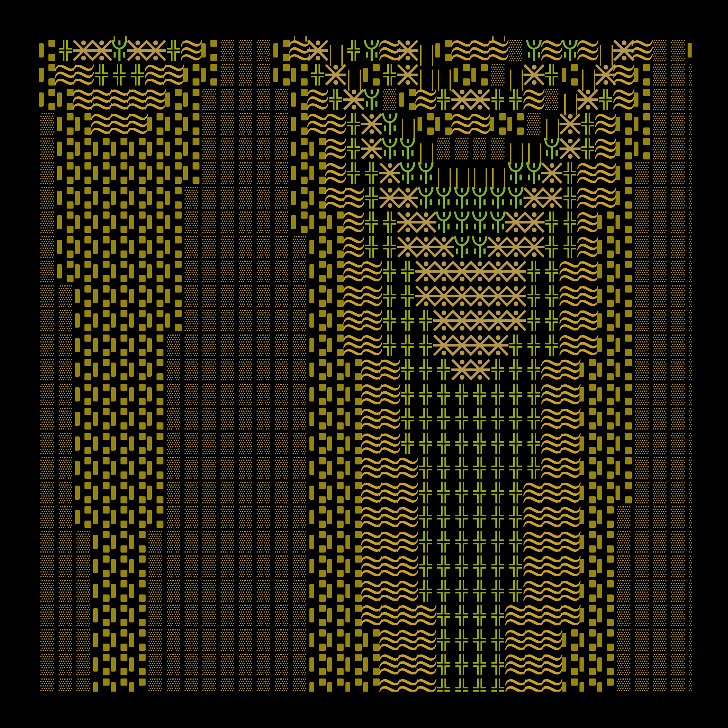Click the four dotted blocks inside the central cup
The width and height of the screenshot is (728, 728).
tap(471, 149)
